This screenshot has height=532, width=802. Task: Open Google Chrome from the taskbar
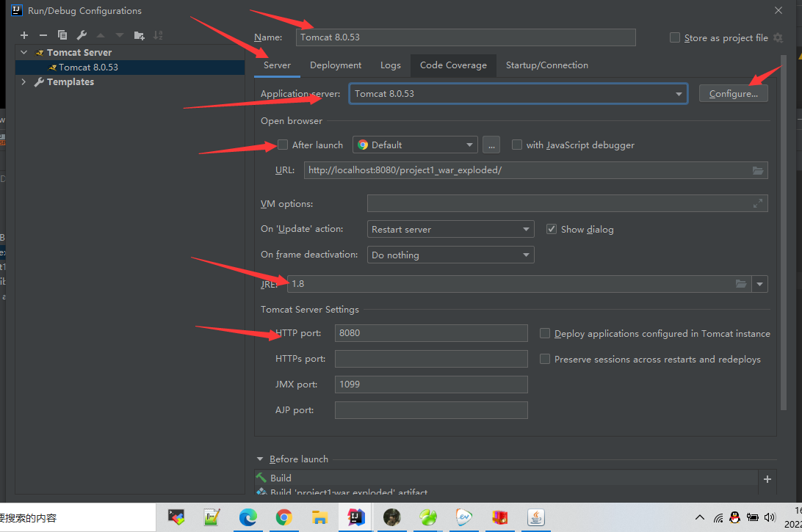coord(284,517)
